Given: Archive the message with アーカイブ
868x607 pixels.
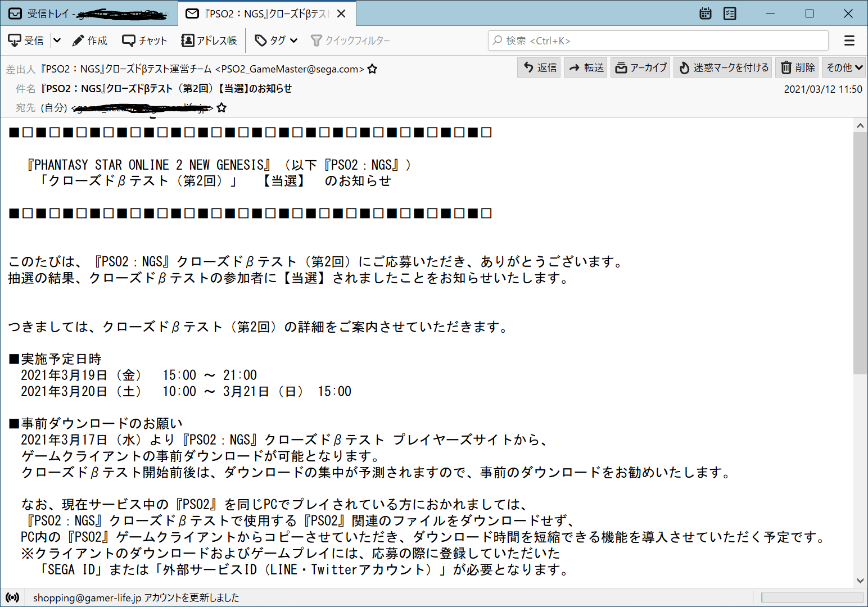Looking at the screenshot, I should pyautogui.click(x=641, y=67).
